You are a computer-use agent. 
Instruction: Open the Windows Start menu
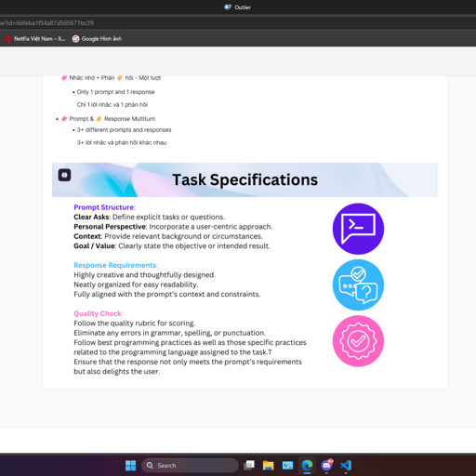click(130, 465)
